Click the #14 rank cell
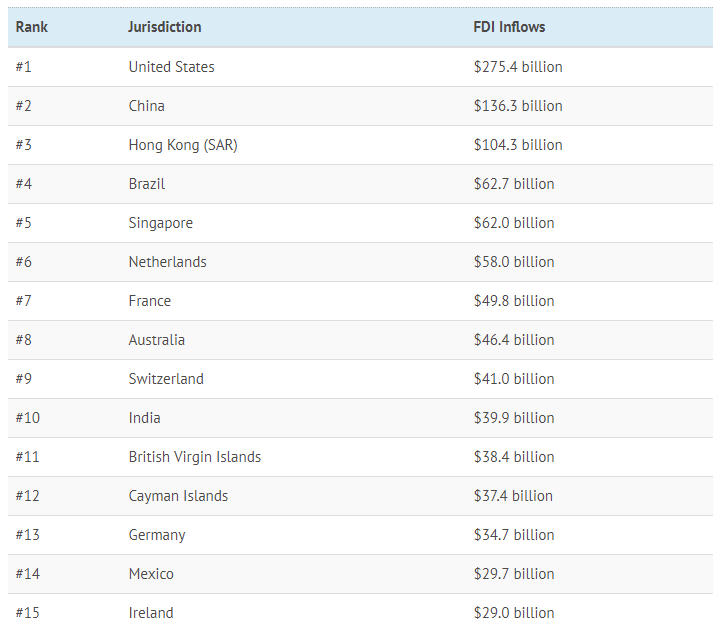The width and height of the screenshot is (721, 637). pos(28,574)
